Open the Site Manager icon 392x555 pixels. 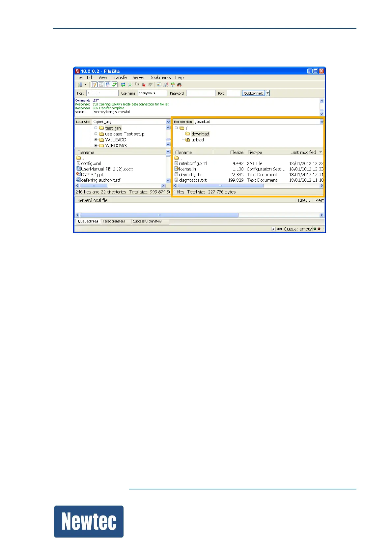coord(80,85)
